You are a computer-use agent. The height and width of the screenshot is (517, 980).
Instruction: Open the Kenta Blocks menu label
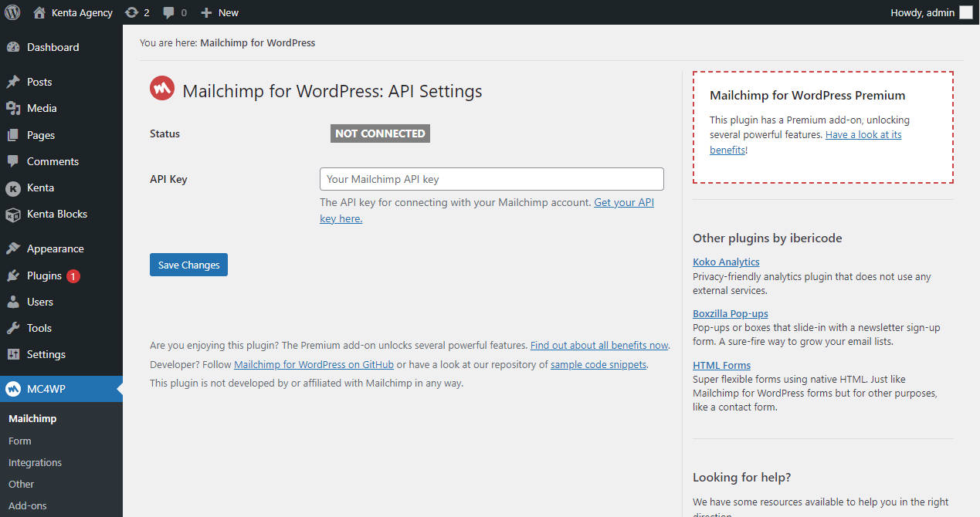(57, 214)
